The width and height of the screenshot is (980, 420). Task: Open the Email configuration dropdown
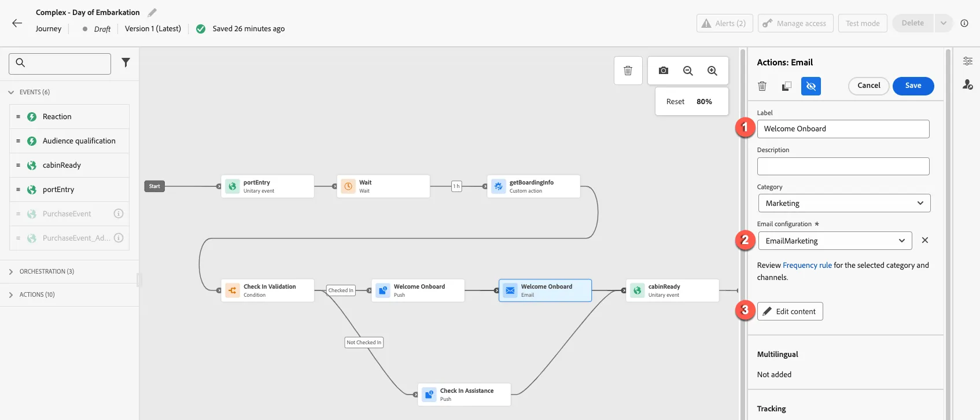pos(835,241)
